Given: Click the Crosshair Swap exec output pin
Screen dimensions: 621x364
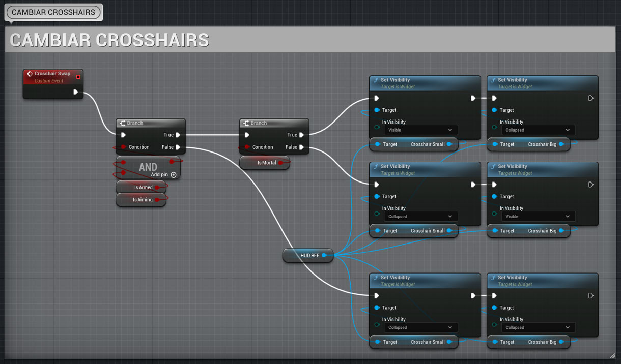Looking at the screenshot, I should pyautogui.click(x=75, y=92).
